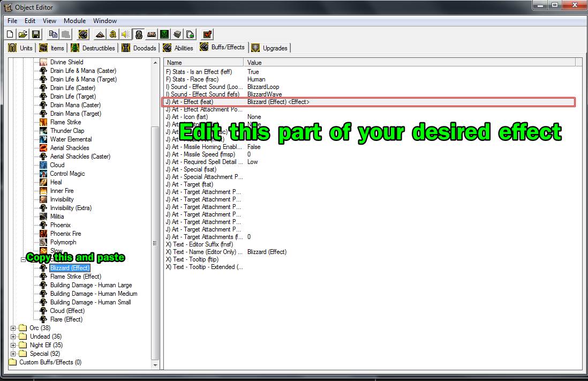Viewport: 588px width, 381px height.
Task: Expand the Undead (36) folder
Action: [x=13, y=337]
